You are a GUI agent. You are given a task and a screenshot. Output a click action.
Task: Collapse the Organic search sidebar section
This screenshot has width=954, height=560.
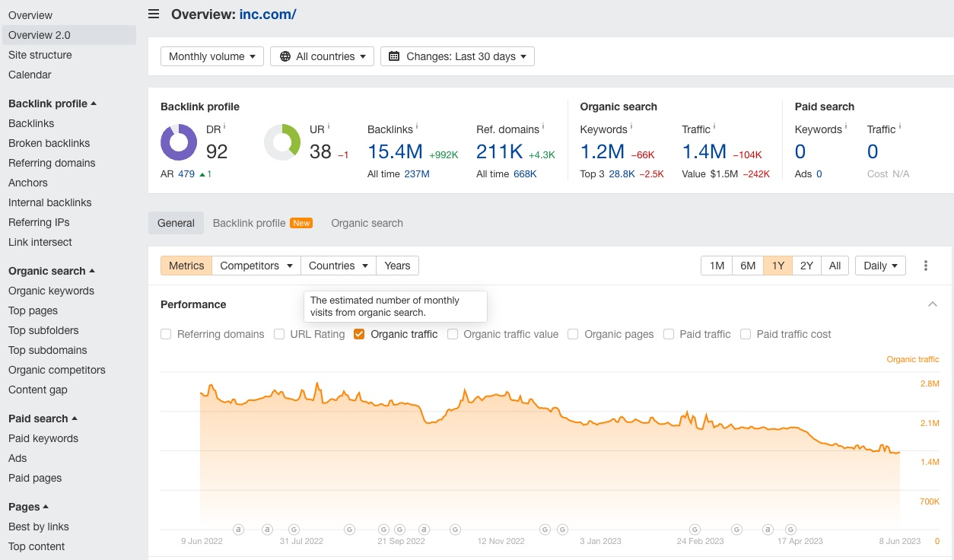[x=52, y=271]
